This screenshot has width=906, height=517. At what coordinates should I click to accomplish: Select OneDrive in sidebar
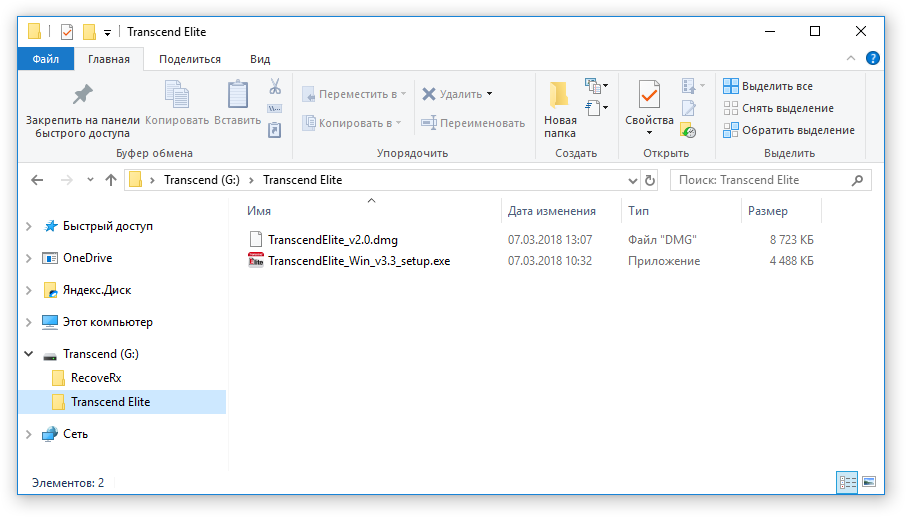point(87,258)
